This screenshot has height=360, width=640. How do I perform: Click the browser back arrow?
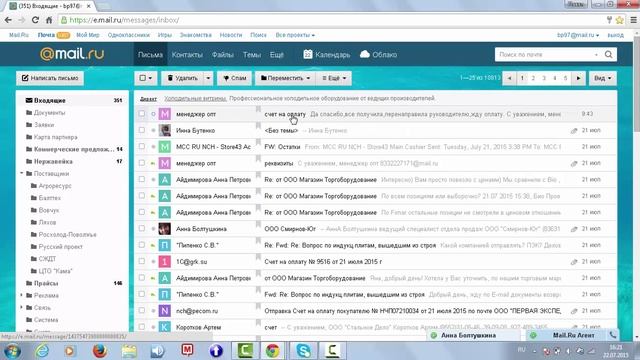coord(8,20)
